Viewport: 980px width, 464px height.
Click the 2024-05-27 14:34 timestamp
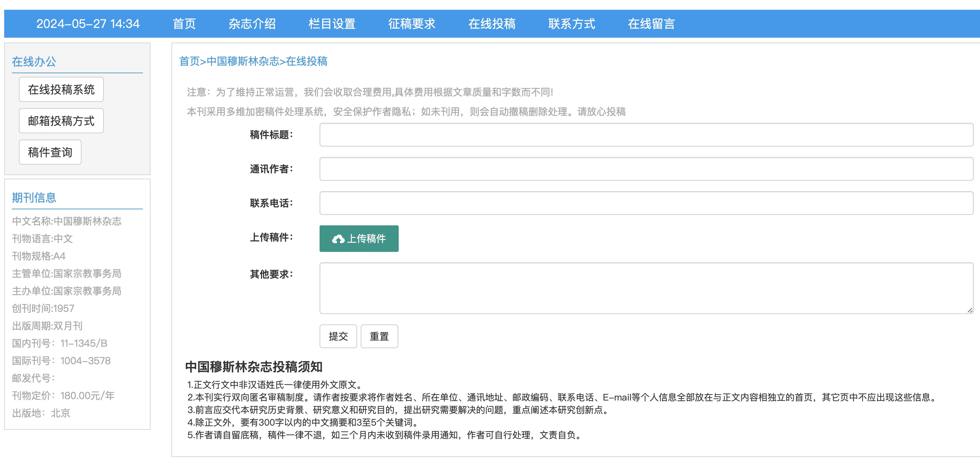point(88,24)
